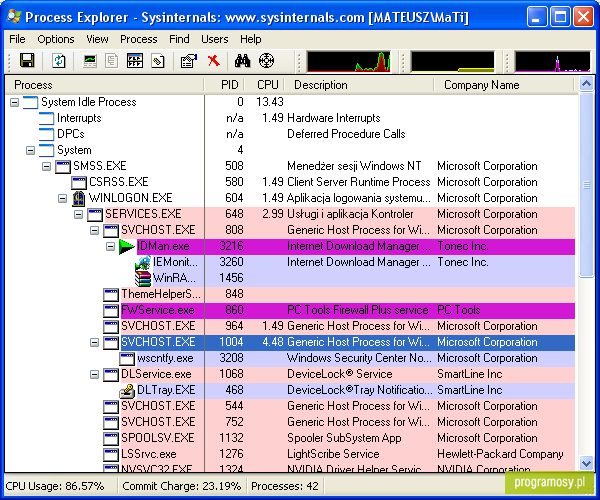Click 'Commit Charge: 23.19%' status text
600x500 pixels.
pos(182,486)
